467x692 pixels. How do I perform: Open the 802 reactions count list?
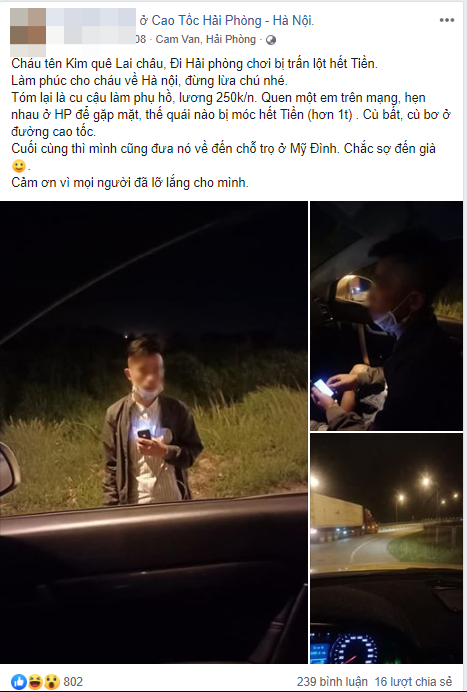pyautogui.click(x=73, y=682)
